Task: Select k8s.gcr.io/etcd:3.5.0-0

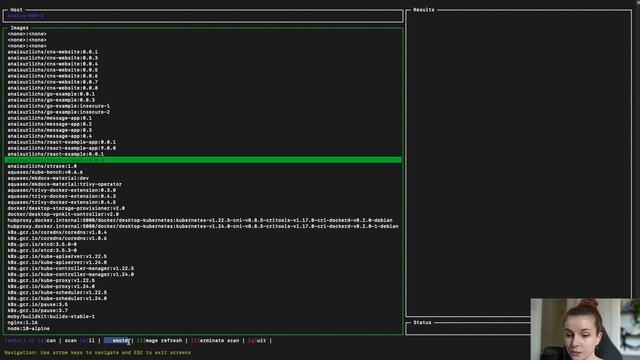Action: (x=42, y=244)
